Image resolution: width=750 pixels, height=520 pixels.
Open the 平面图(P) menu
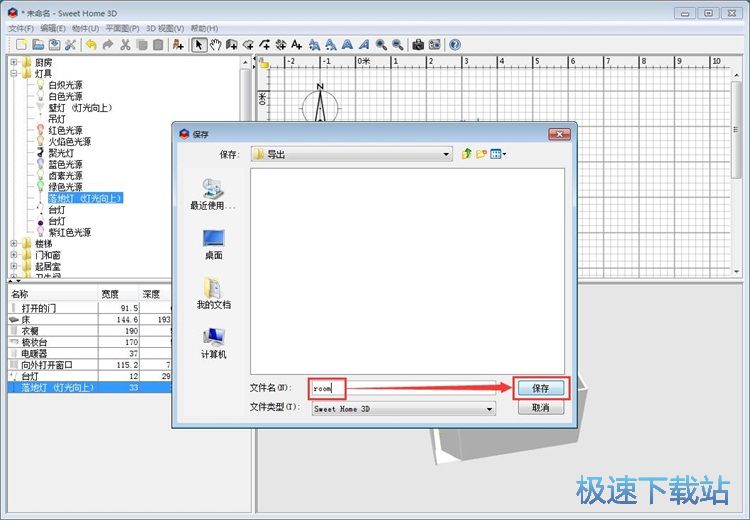pyautogui.click(x=122, y=28)
